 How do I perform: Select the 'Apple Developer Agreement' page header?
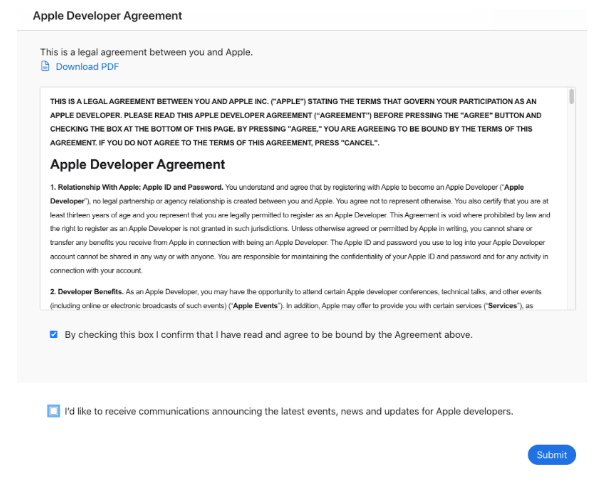coord(108,16)
